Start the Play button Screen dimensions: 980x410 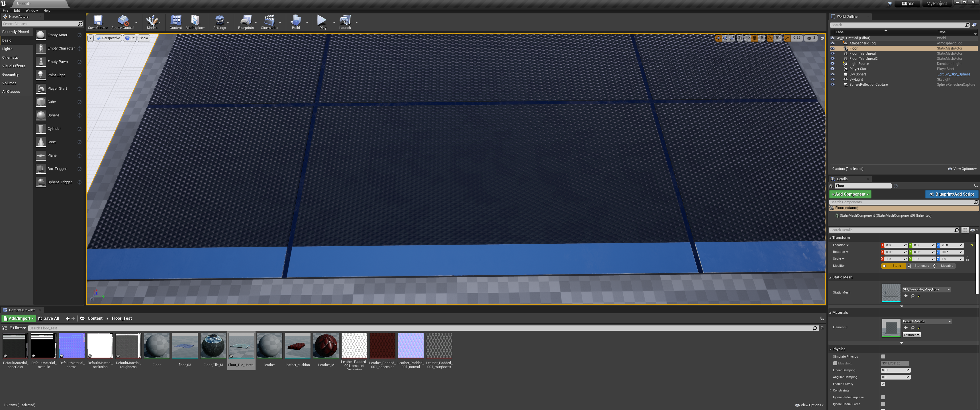322,22
